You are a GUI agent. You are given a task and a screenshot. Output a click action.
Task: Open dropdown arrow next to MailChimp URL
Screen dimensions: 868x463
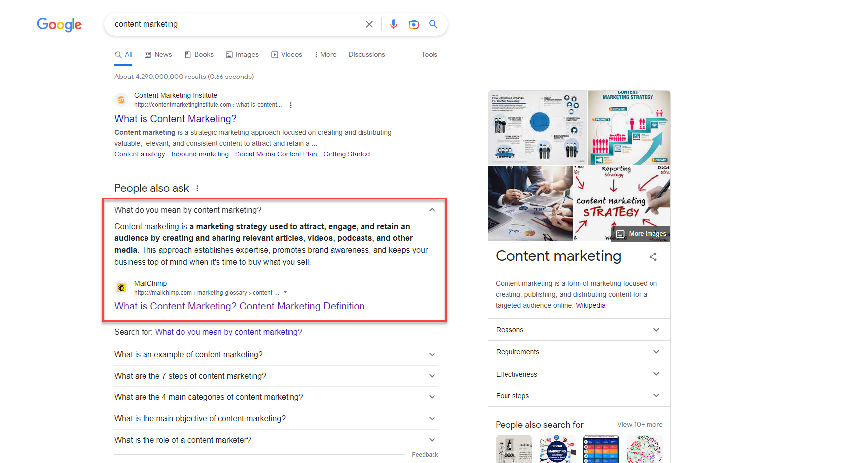click(x=285, y=292)
